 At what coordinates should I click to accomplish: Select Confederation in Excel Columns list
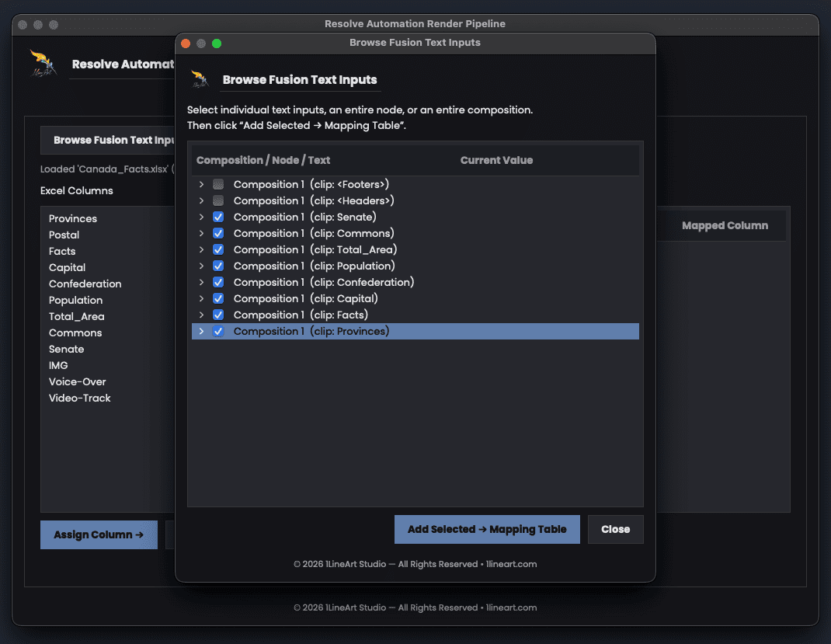[85, 284]
